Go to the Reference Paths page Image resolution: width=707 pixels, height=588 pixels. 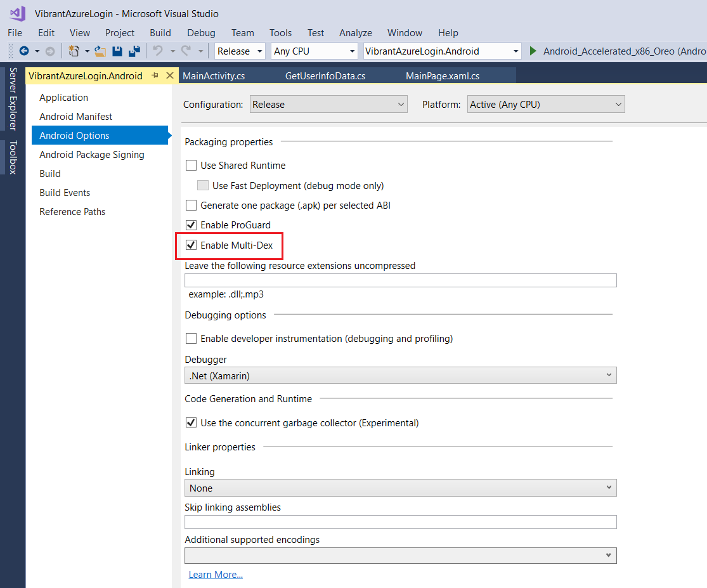[72, 211]
